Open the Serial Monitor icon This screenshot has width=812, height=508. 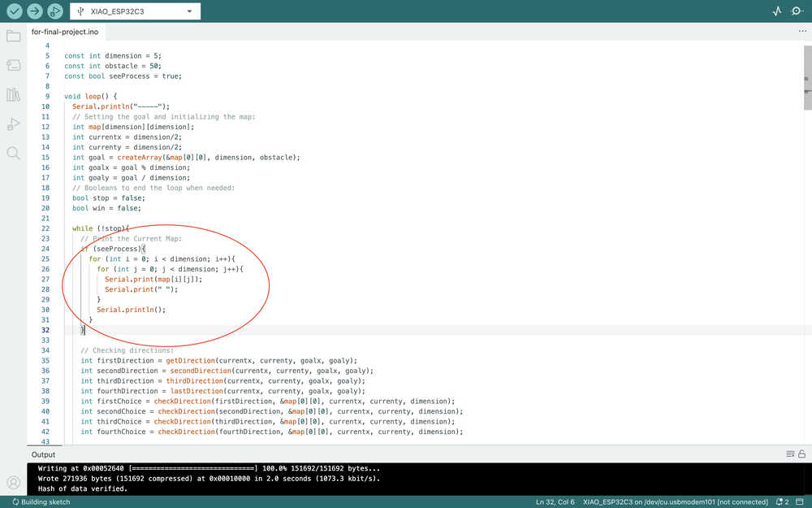(x=797, y=11)
